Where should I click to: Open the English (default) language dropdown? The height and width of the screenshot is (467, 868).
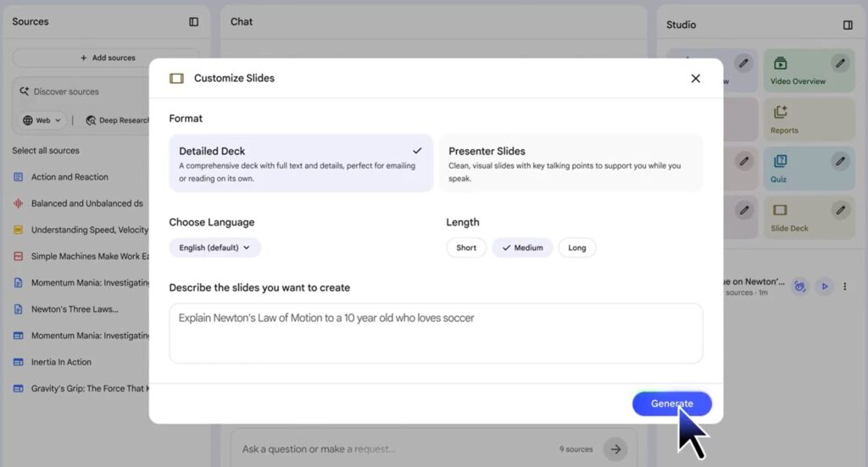tap(214, 247)
